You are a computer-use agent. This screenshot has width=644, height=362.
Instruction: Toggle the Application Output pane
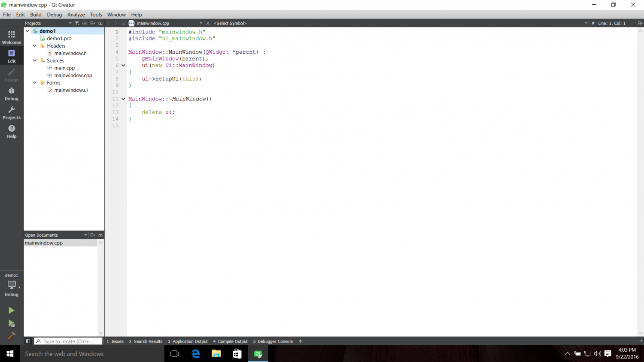pyautogui.click(x=188, y=341)
